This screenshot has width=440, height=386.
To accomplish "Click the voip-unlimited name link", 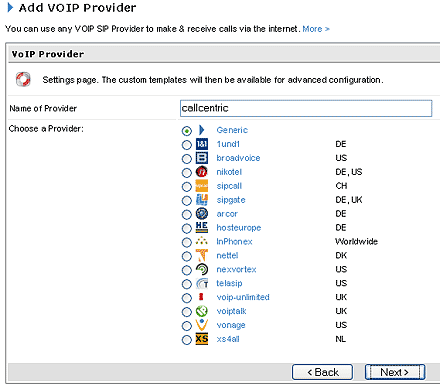I will point(243,297).
